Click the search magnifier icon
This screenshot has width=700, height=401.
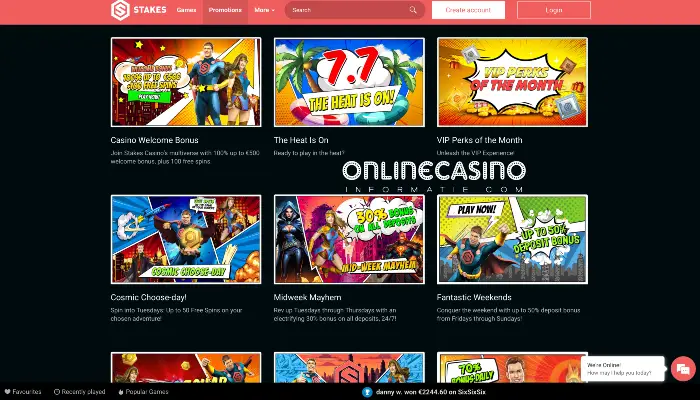point(413,10)
